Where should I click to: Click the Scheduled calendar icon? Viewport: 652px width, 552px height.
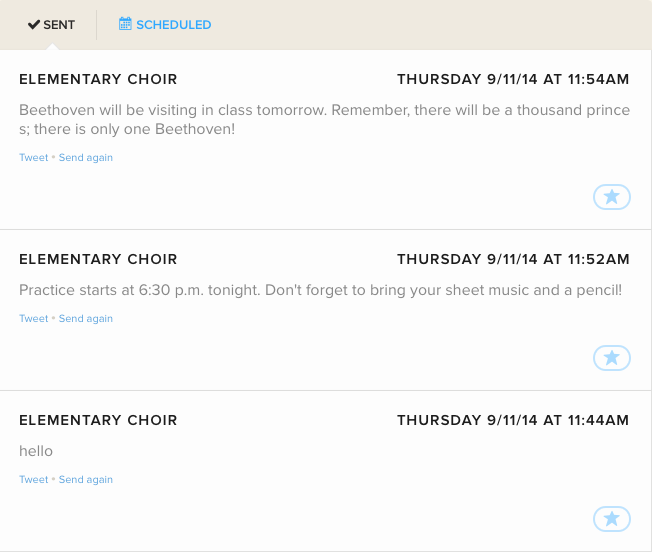click(x=125, y=24)
